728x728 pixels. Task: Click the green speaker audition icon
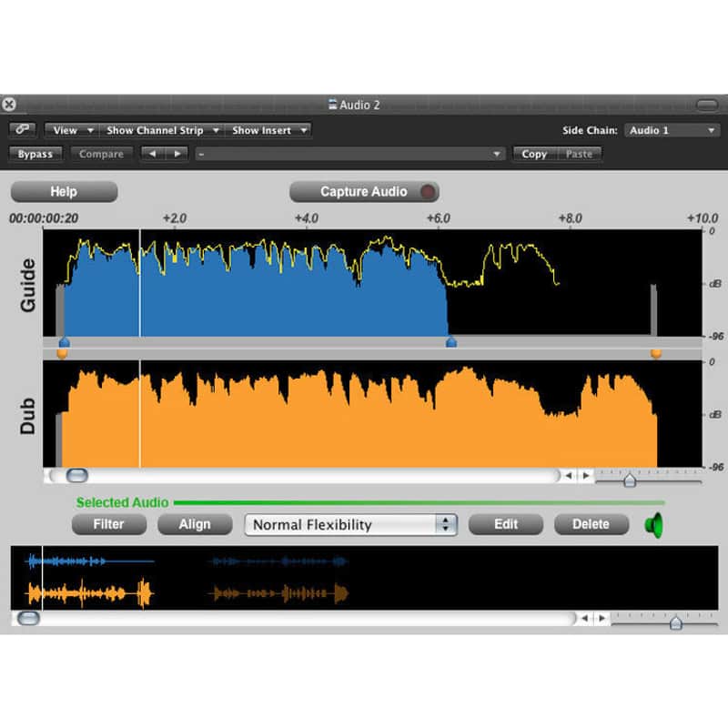coord(654,525)
